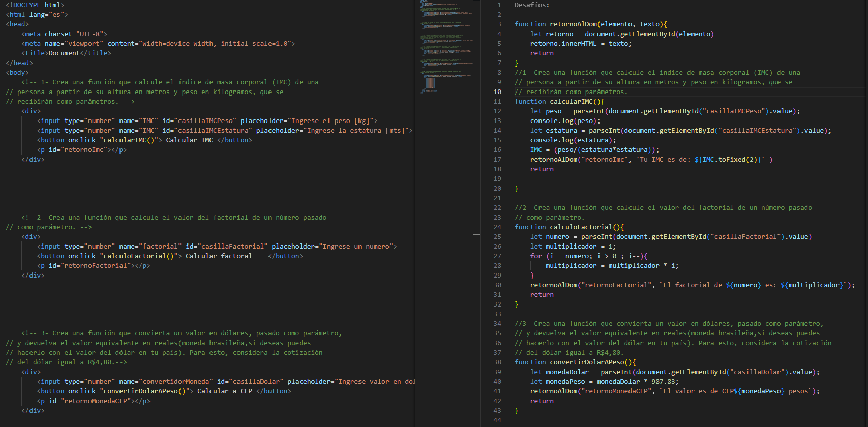Click the retornoAlDom("retornoImc") call line

pyautogui.click(x=651, y=160)
